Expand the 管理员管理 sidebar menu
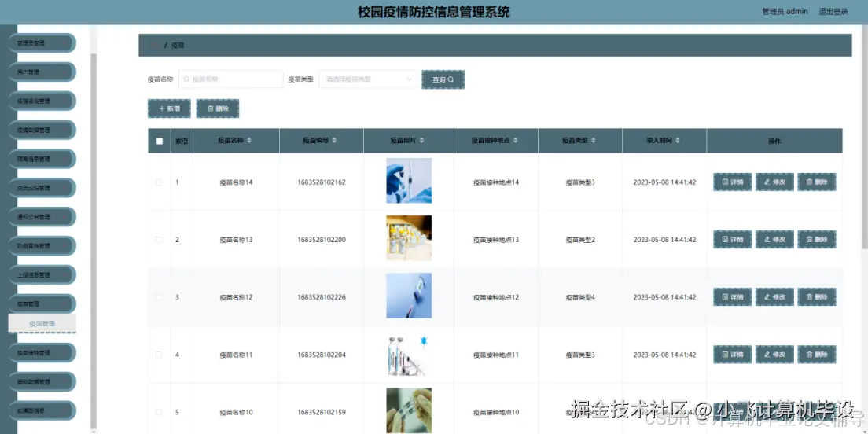The width and height of the screenshot is (868, 434). click(x=42, y=42)
